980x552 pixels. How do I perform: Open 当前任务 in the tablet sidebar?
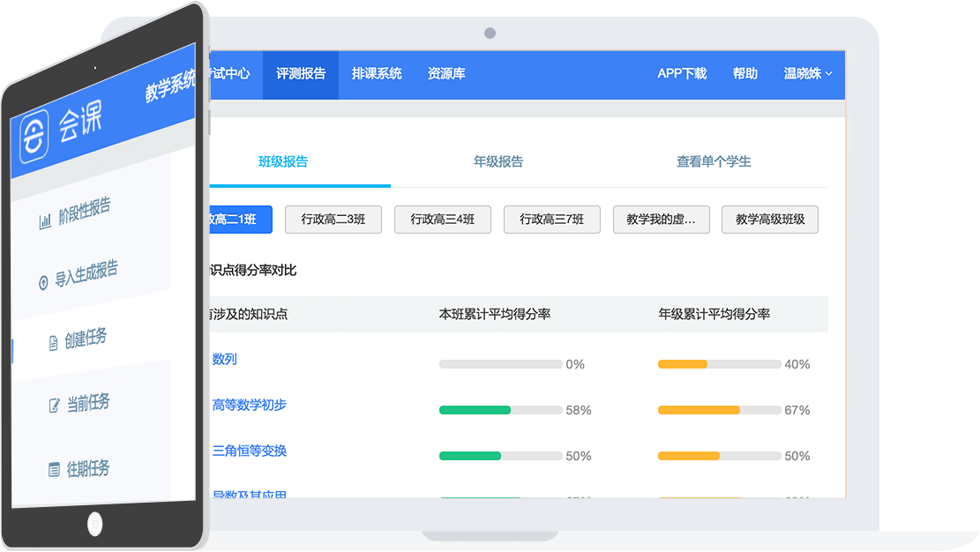tap(88, 403)
